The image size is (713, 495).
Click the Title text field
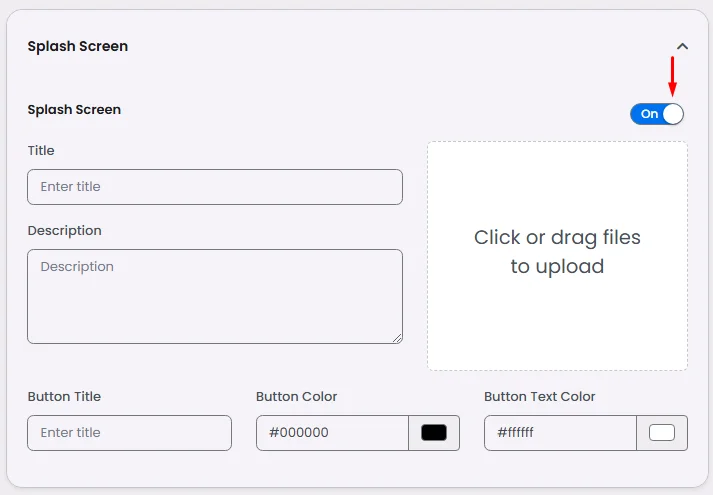pos(215,187)
